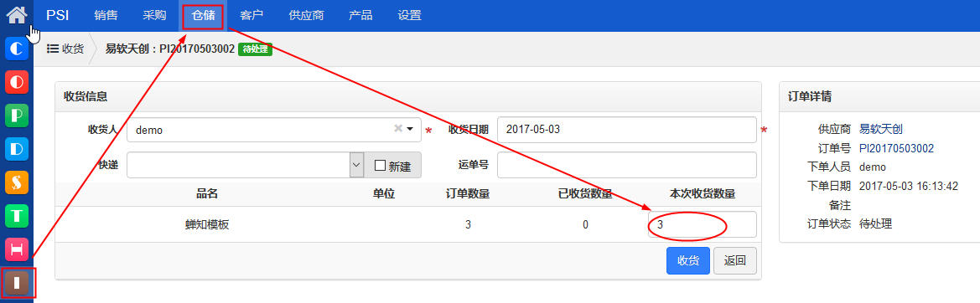Open the brown I app icon
Viewport: 980px width, 303px height.
[17, 283]
